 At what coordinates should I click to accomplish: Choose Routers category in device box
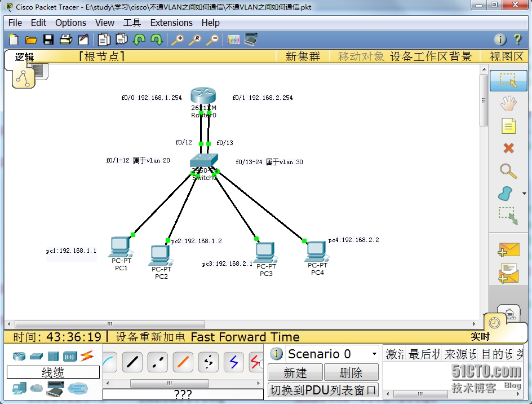[19, 356]
